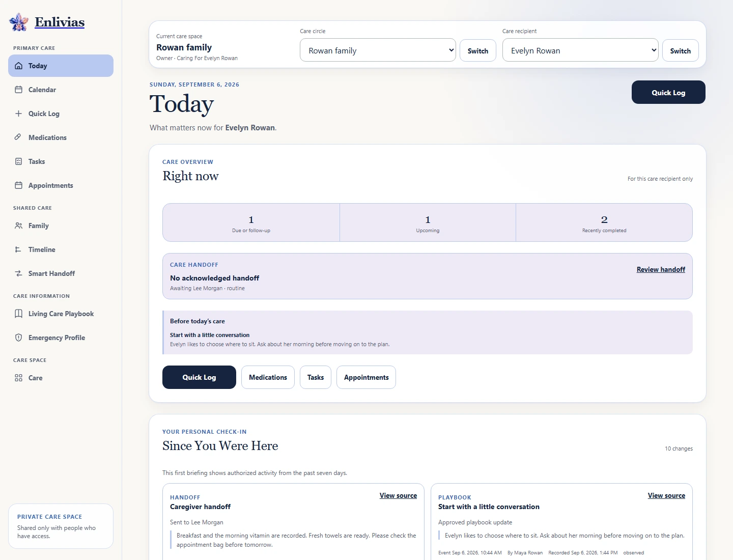This screenshot has width=733, height=560.
Task: Select the Upcoming stat tile
Action: tap(428, 222)
